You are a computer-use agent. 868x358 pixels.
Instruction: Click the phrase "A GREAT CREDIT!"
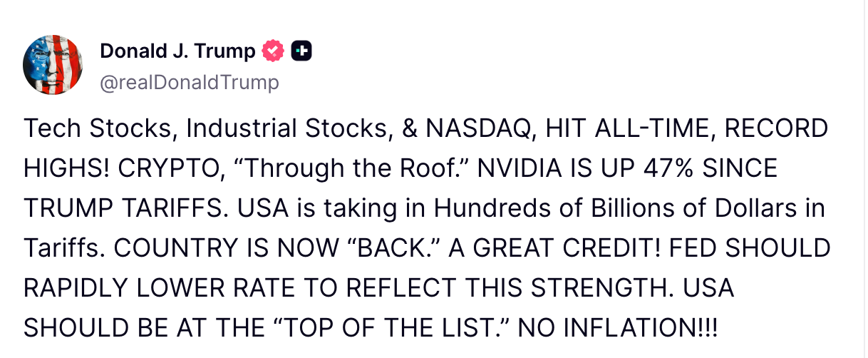[x=554, y=247]
